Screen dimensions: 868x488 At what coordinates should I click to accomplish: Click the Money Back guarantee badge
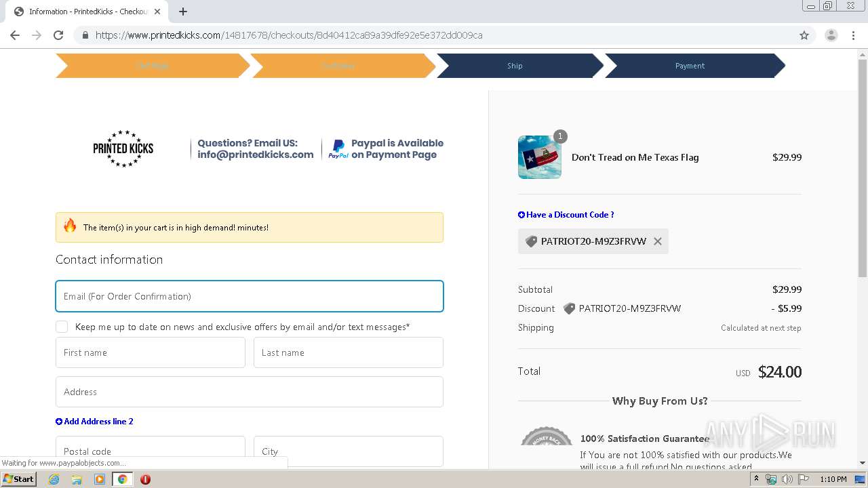click(547, 437)
